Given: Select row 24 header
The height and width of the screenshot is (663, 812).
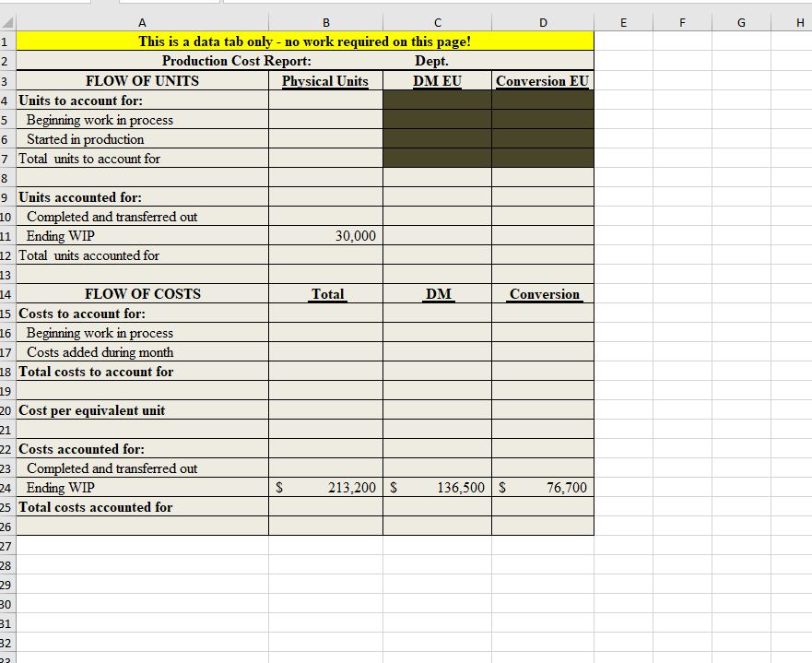Looking at the screenshot, I should pyautogui.click(x=7, y=488).
